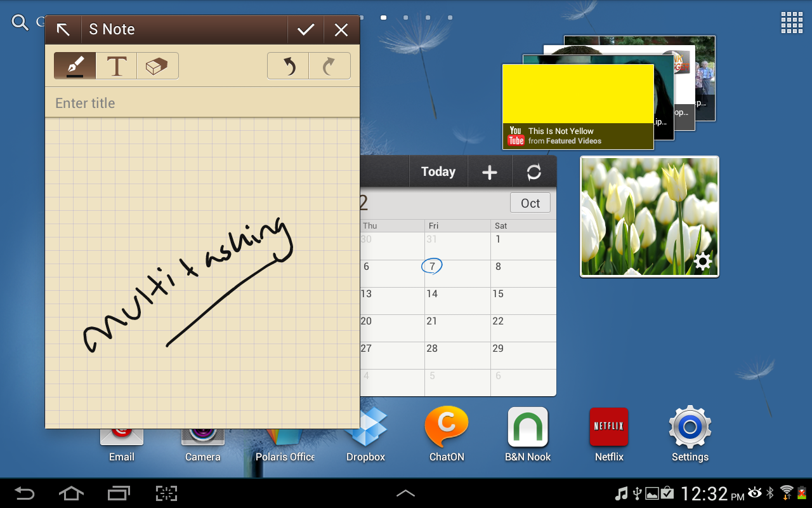Viewport: 812px width, 508px height.
Task: Add a new calendar event
Action: point(489,171)
